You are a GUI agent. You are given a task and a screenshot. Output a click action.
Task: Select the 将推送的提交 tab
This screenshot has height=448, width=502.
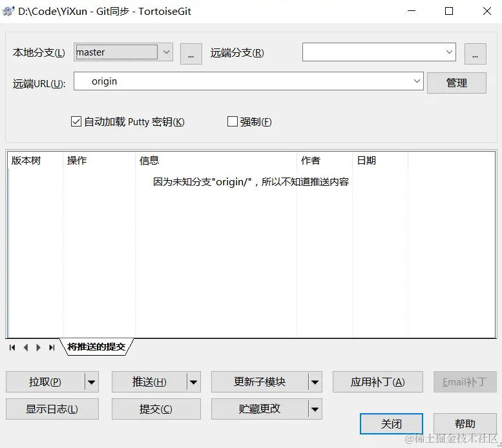click(96, 347)
